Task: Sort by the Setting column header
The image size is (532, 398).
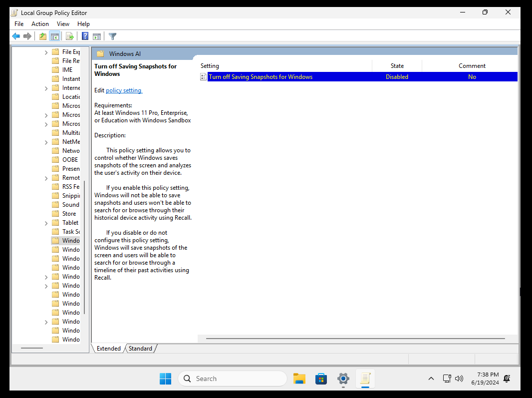Action: coord(284,66)
